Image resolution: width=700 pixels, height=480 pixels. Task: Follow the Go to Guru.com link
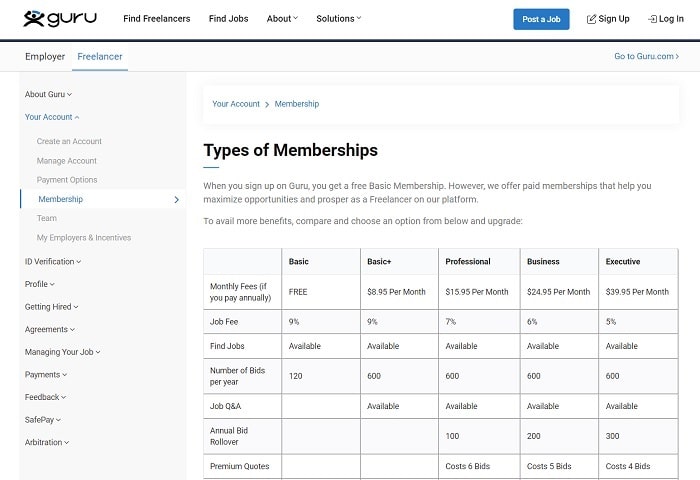(x=646, y=56)
